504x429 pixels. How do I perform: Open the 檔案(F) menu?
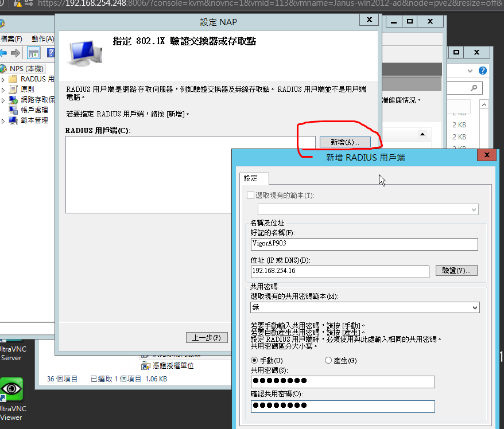point(11,39)
